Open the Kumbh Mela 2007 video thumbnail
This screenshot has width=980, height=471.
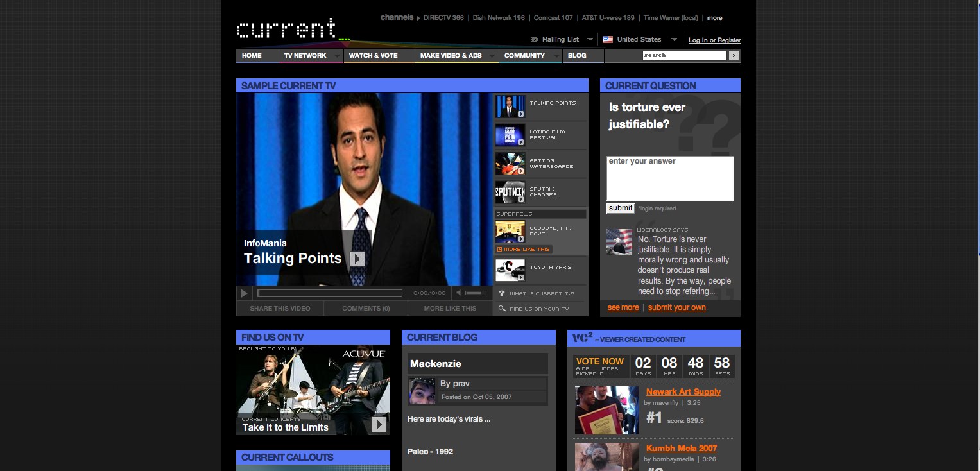point(607,457)
